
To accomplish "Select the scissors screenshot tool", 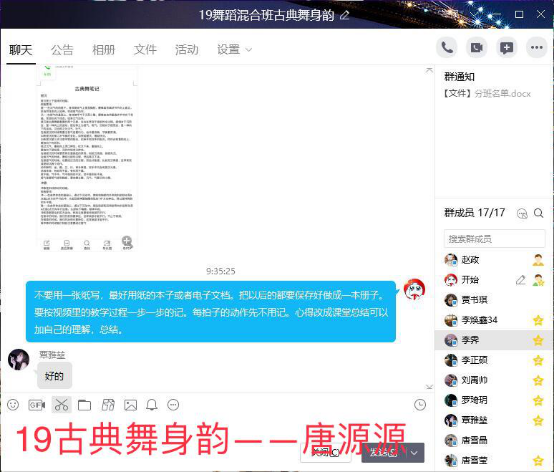I will 61,405.
